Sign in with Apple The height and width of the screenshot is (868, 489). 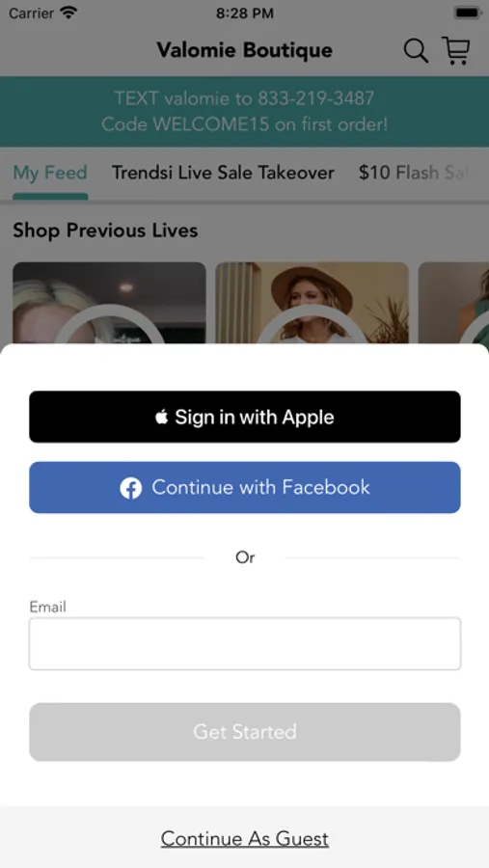point(245,417)
